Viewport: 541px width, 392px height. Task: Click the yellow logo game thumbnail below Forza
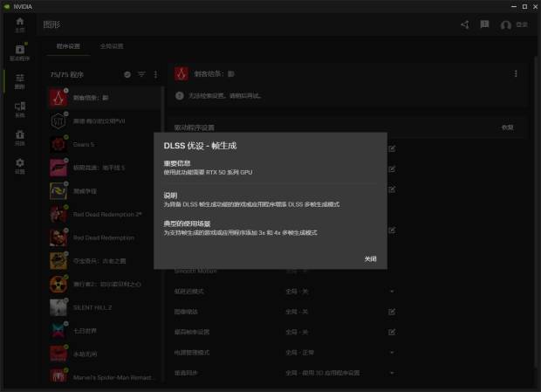pos(58,191)
